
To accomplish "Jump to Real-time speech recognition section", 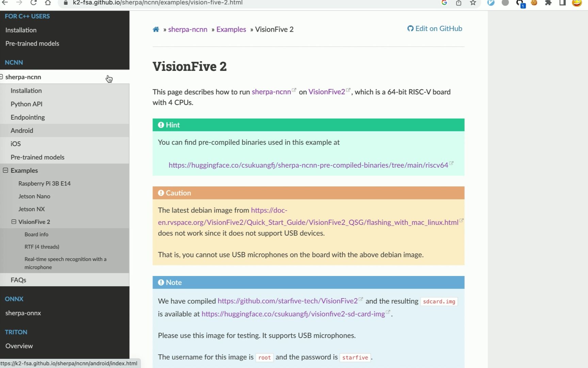I will (x=65, y=263).
